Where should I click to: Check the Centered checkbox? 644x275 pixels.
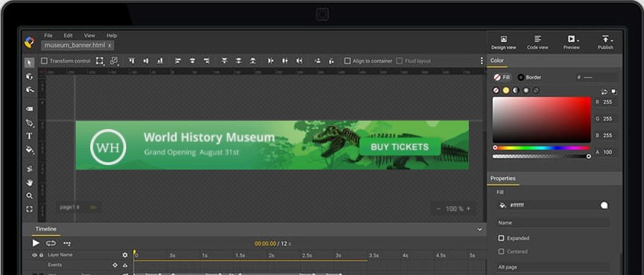(x=501, y=251)
